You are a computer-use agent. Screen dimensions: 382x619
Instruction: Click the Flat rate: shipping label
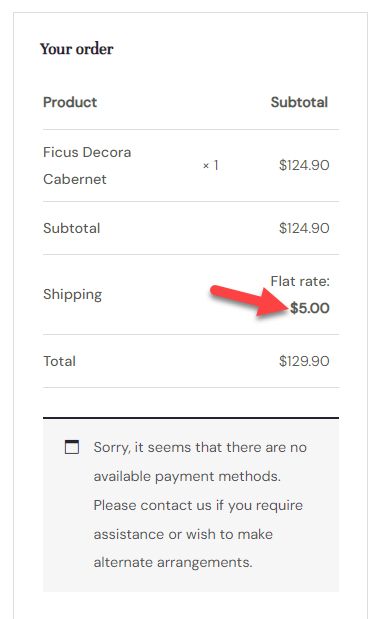pos(300,281)
